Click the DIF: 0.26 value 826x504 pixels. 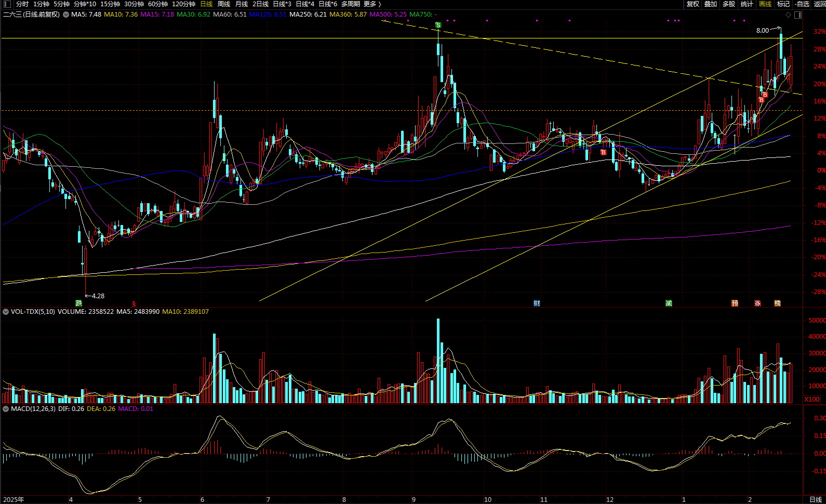pyautogui.click(x=71, y=409)
